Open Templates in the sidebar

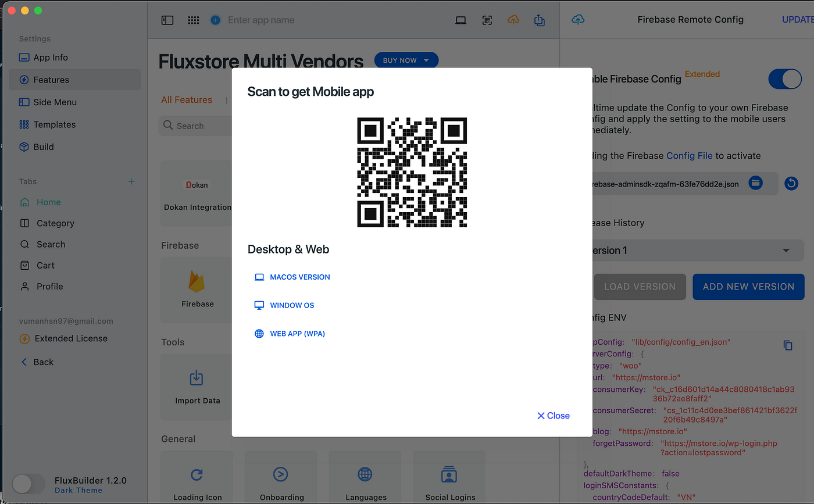point(74,124)
